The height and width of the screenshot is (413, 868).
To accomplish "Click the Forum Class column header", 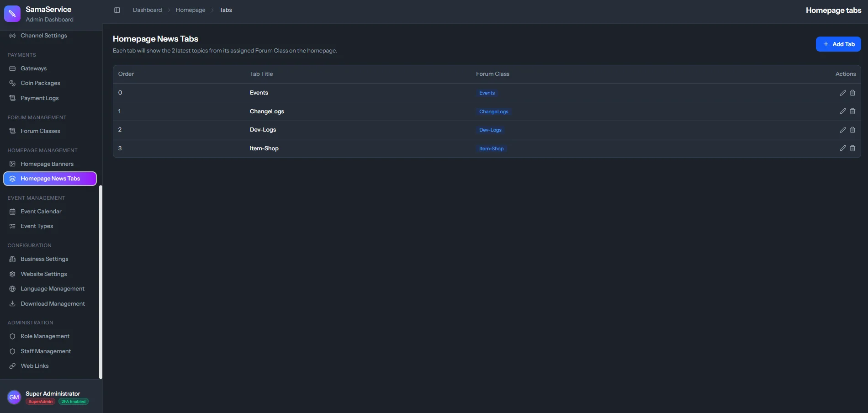I will (x=492, y=74).
